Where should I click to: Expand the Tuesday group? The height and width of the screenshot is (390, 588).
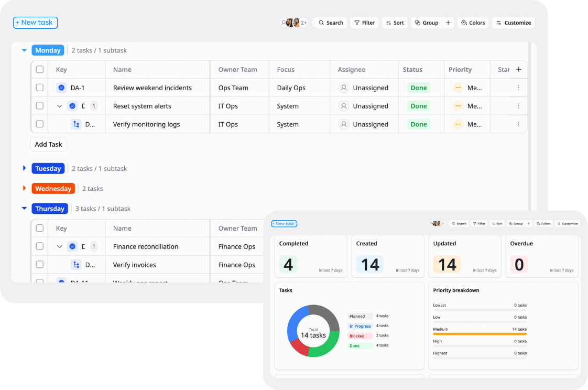point(25,168)
